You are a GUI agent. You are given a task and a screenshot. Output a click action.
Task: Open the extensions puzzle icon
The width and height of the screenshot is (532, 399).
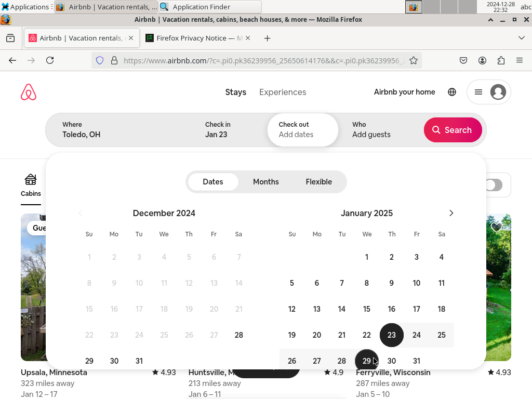pyautogui.click(x=501, y=60)
